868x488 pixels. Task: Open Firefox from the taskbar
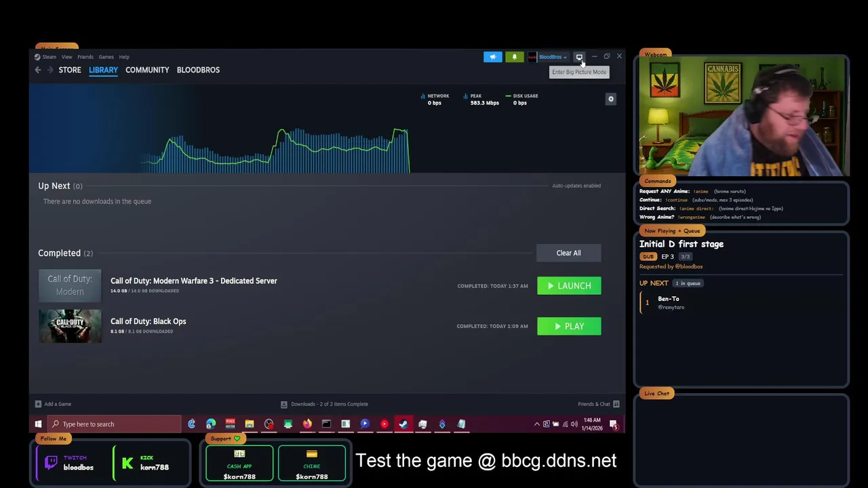307,424
